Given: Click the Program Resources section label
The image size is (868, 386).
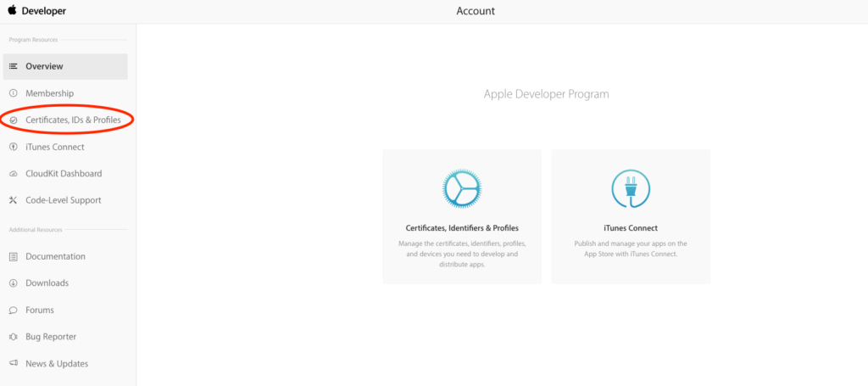Looking at the screenshot, I should (x=33, y=40).
